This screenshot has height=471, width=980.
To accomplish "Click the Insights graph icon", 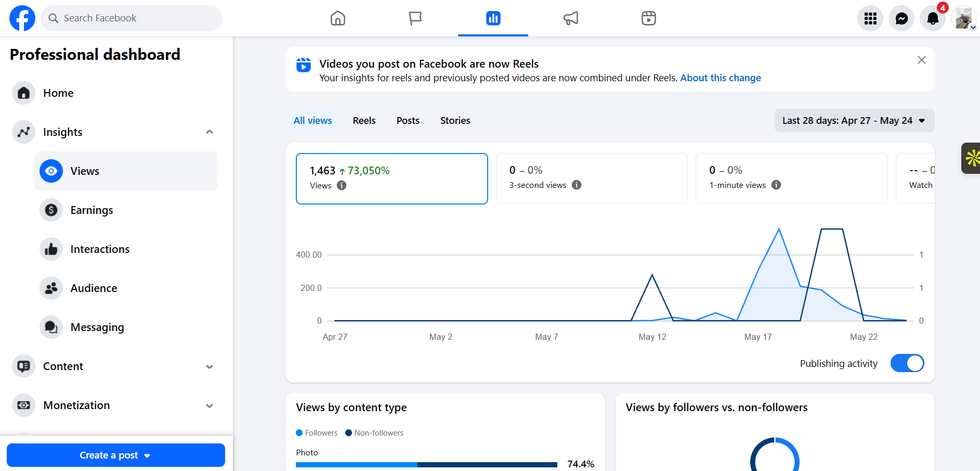I will pos(23,132).
